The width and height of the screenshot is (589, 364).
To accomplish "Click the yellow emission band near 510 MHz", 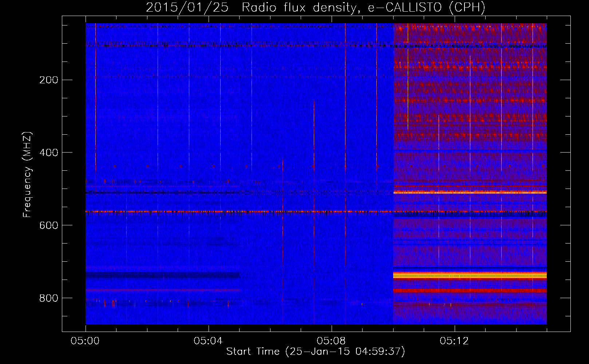I will 470,192.
